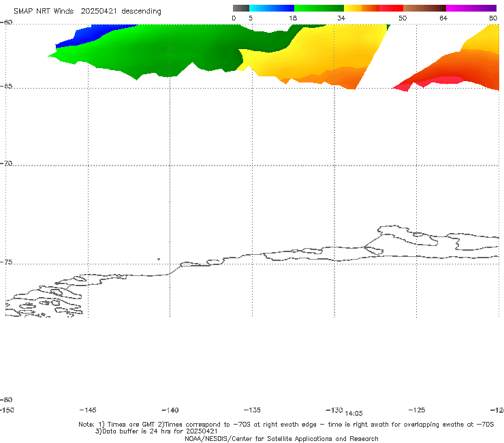
Task: Click the "-70" latitude label
Action: point(6,164)
